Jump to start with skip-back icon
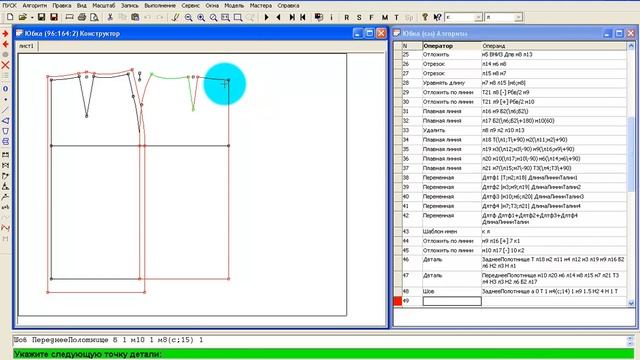The width and height of the screenshot is (640, 360). (x=303, y=17)
